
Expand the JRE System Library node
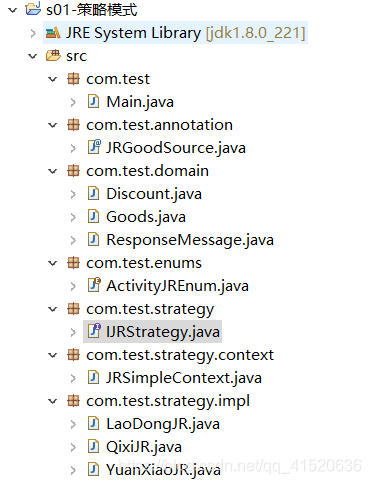tap(33, 33)
